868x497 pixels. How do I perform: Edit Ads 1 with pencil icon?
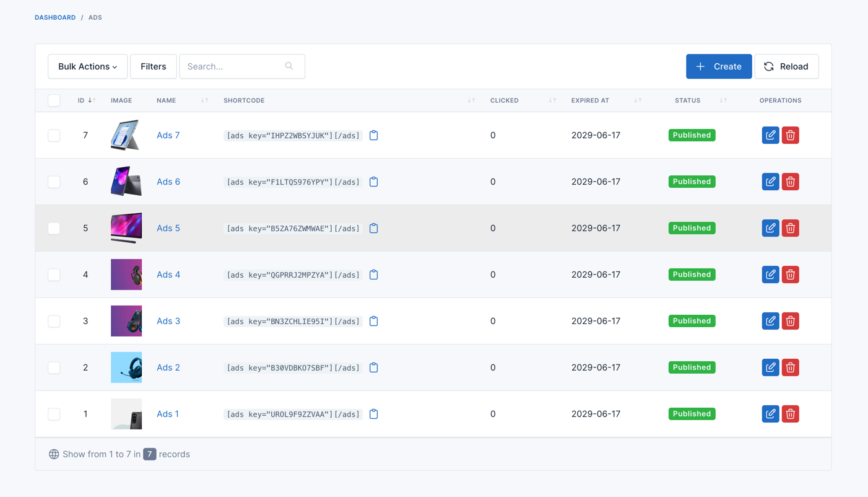click(770, 414)
